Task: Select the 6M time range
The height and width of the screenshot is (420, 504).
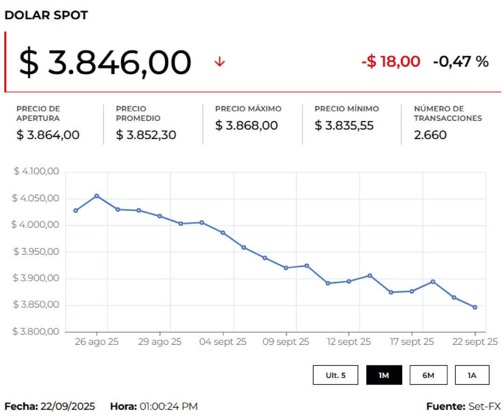Action: [428, 375]
